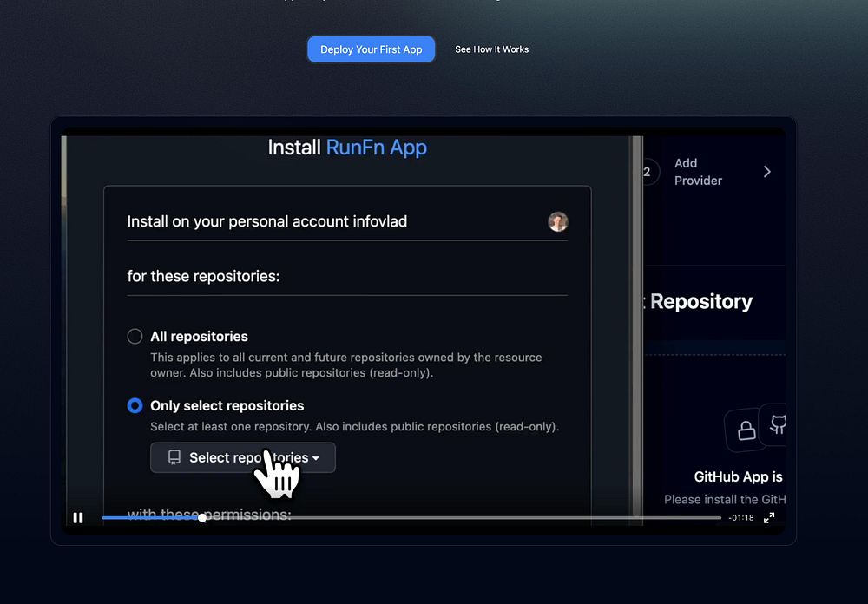Click 'This applies to all current' description

(x=346, y=364)
